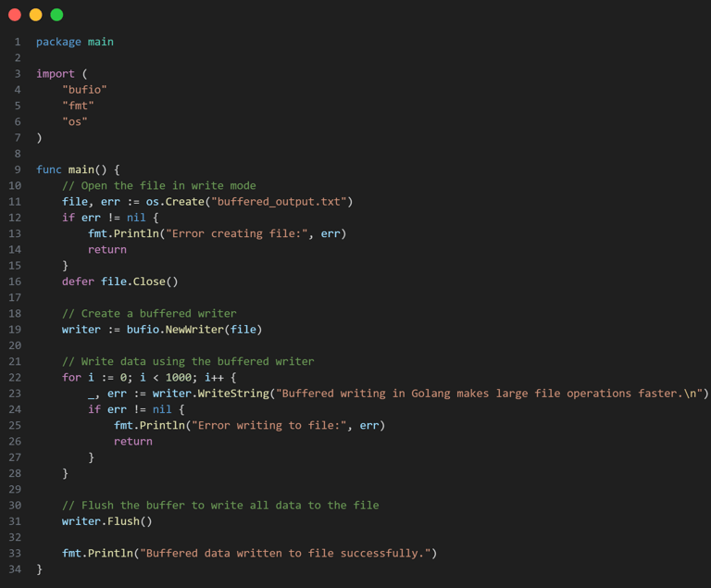The width and height of the screenshot is (711, 588).
Task: Click 'writer.Flush()' on line 31
Action: (x=107, y=521)
